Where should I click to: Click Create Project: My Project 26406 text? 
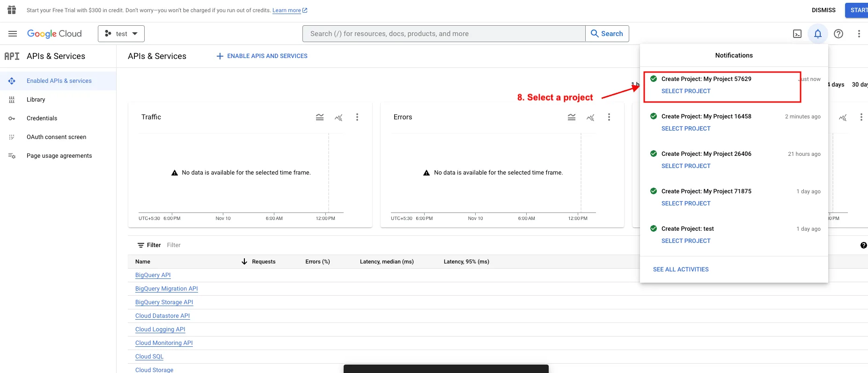[x=706, y=154]
